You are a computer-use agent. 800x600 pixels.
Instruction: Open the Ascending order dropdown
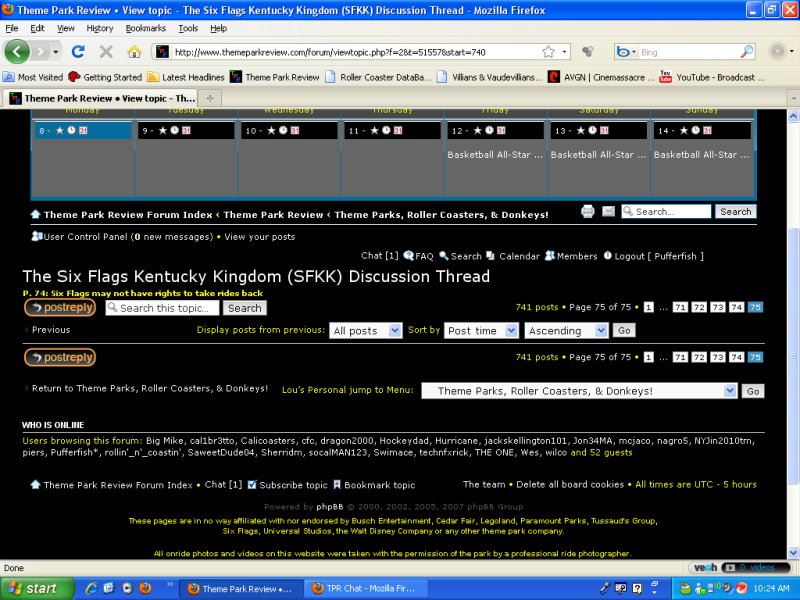point(566,331)
